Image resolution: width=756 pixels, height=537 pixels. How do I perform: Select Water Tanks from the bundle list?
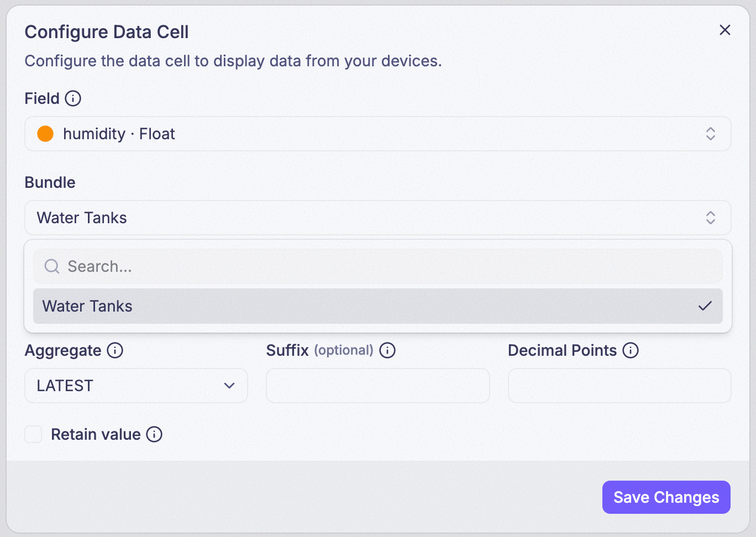point(378,306)
